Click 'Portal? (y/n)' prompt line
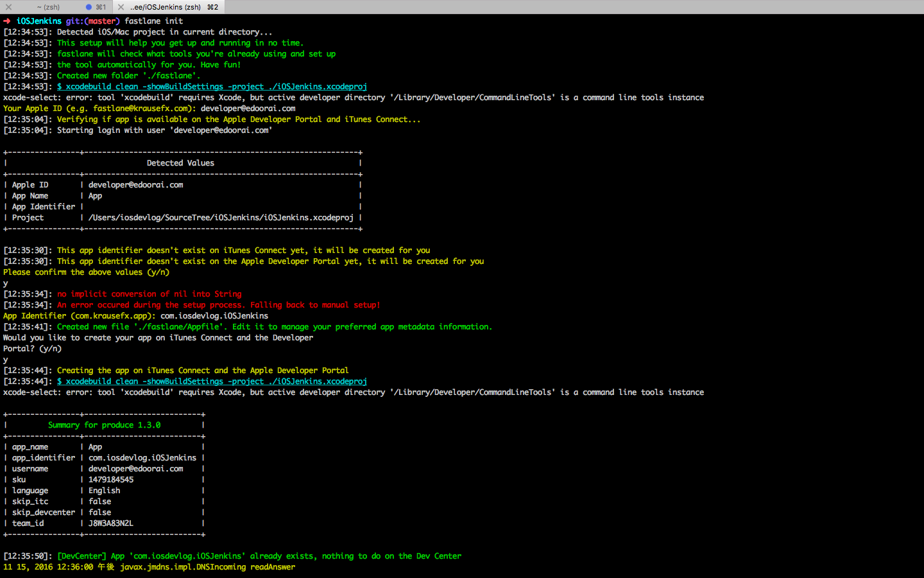 [33, 349]
